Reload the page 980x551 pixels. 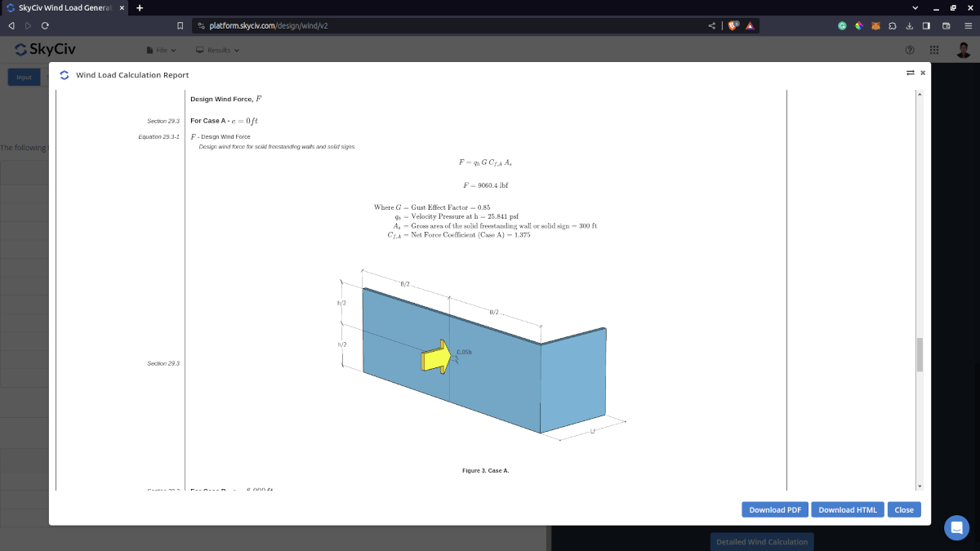pyautogui.click(x=44, y=25)
